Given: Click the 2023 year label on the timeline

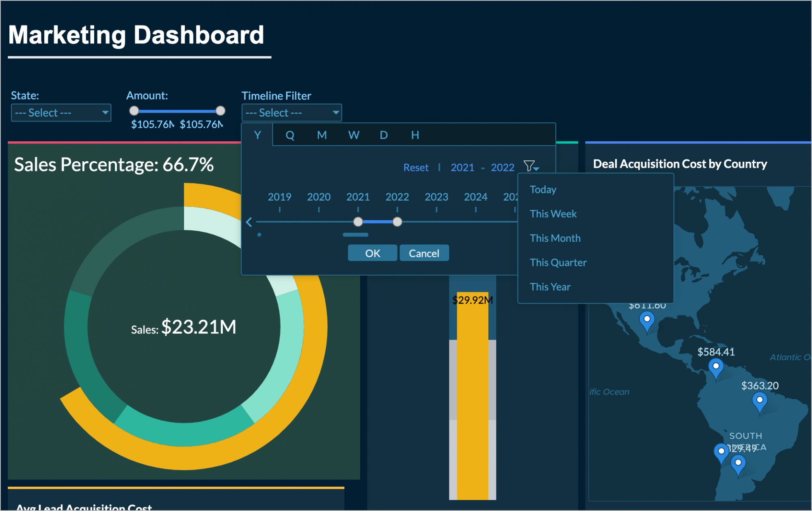Looking at the screenshot, I should coord(436,197).
